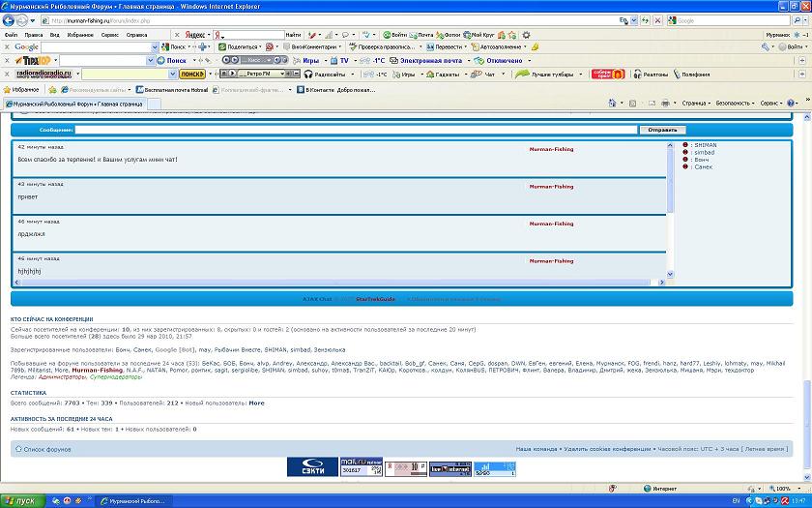Screen dimensions: 812x508
Task: Expand the Страница dropdown menu
Action: tap(695, 103)
